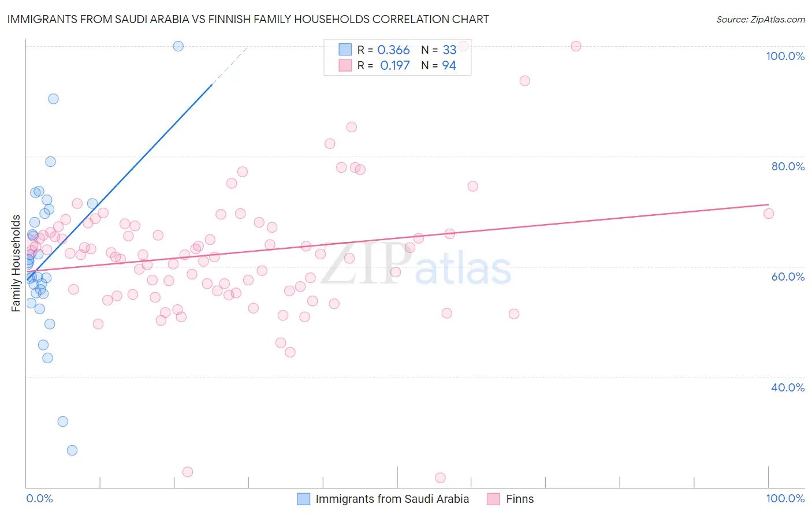
Task: Click the pink data point nearest right axis
Action: click(769, 214)
